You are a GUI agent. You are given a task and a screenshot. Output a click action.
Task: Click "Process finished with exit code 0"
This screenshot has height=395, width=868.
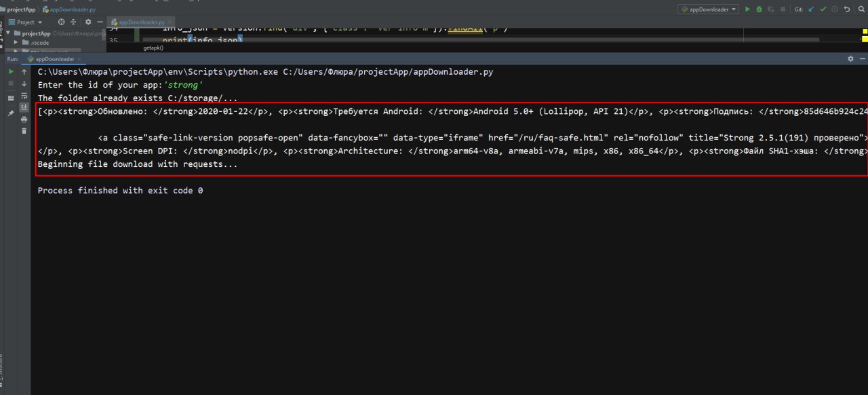pos(120,191)
